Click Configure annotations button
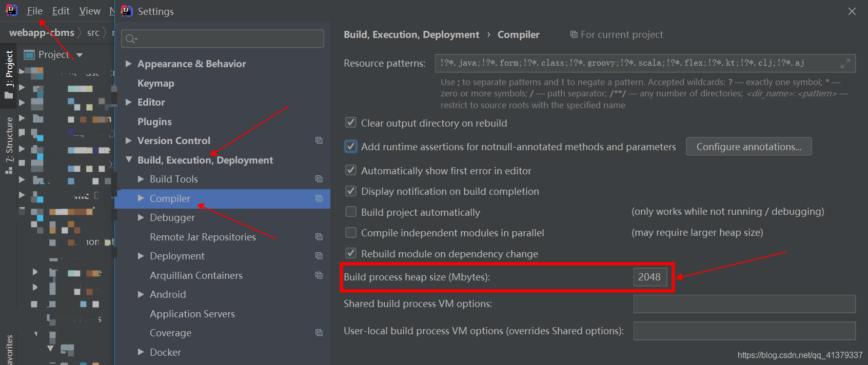Image resolution: width=868 pixels, height=365 pixels. [x=748, y=147]
